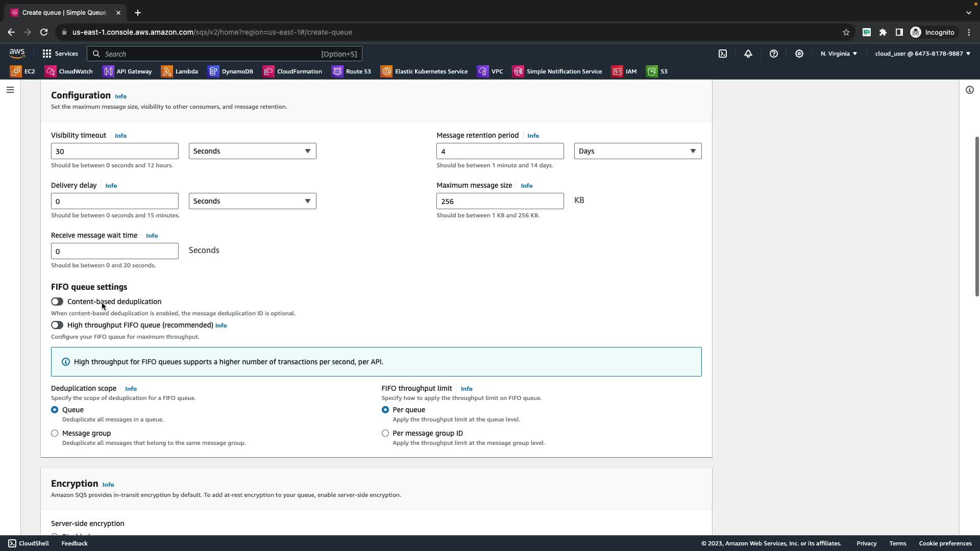Screen dimensions: 980x551
Task: Click the Maximum message size input field
Action: (x=500, y=201)
